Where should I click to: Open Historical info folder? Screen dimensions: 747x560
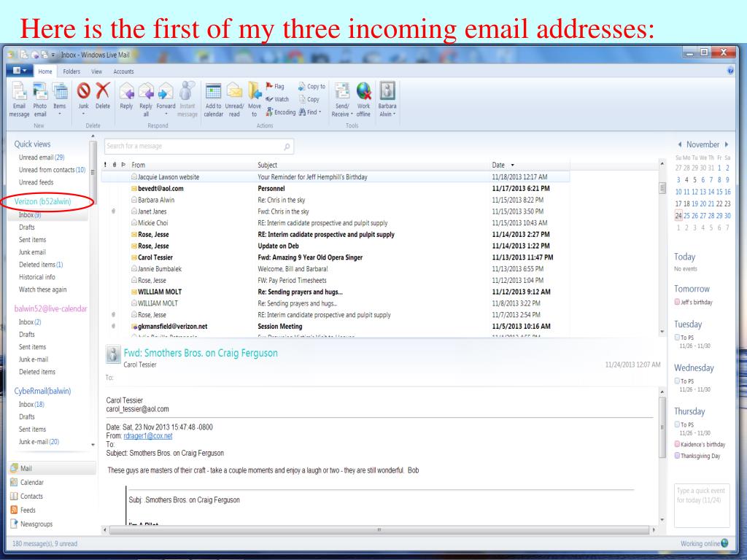37,276
